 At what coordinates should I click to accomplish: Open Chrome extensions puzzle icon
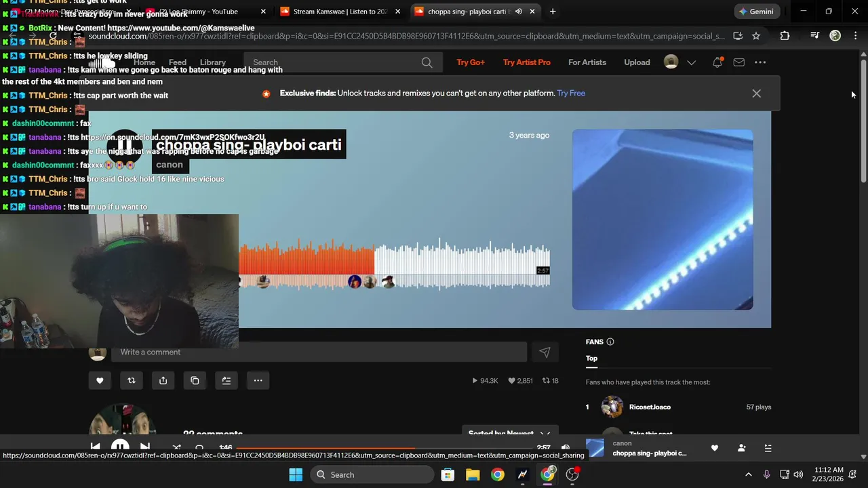[x=785, y=36]
